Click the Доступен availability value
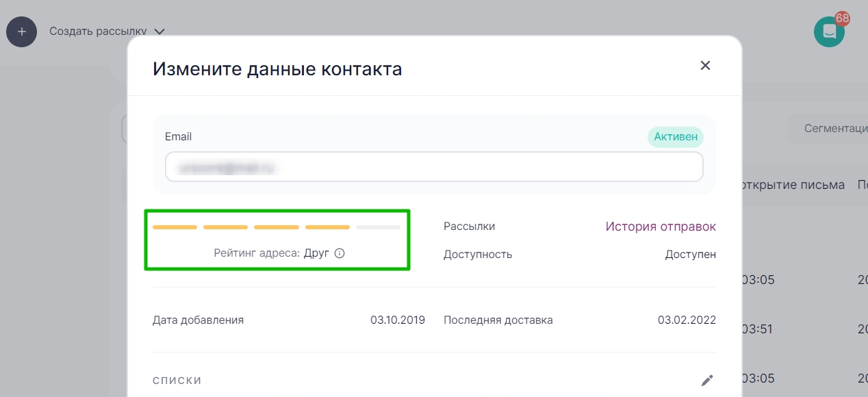 point(691,255)
